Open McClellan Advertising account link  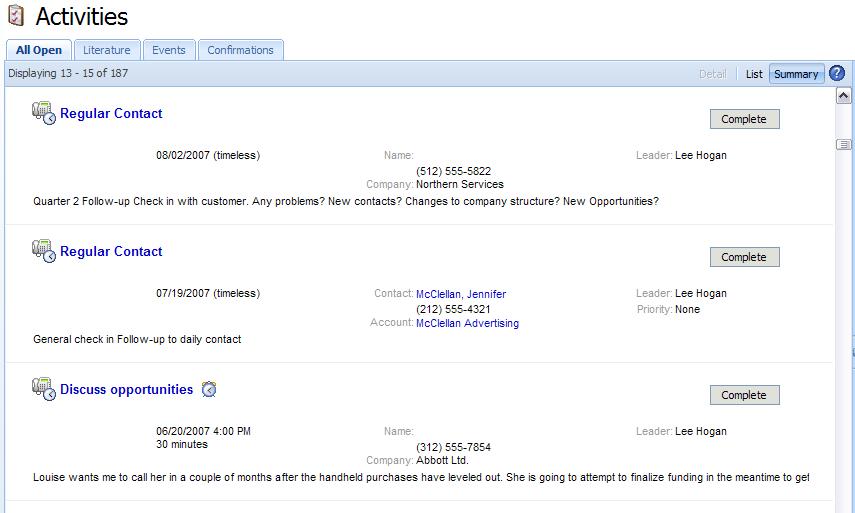coord(467,323)
